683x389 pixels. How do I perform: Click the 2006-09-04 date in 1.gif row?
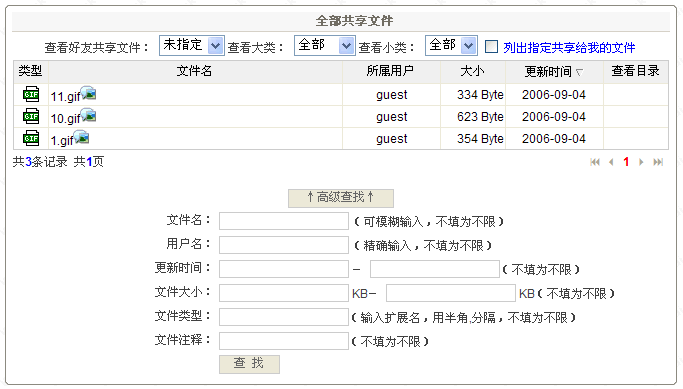(554, 139)
